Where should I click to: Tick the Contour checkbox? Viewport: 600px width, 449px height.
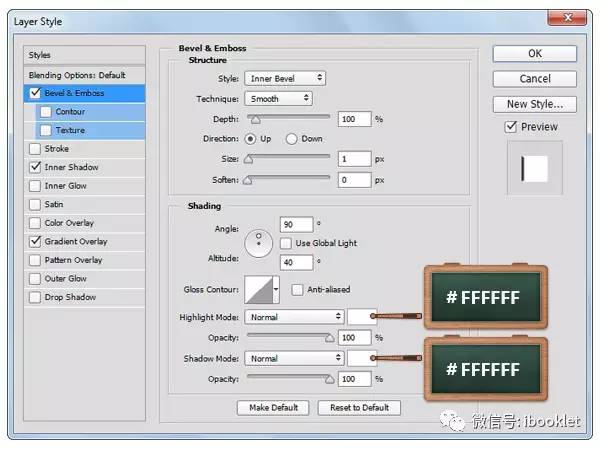click(46, 112)
